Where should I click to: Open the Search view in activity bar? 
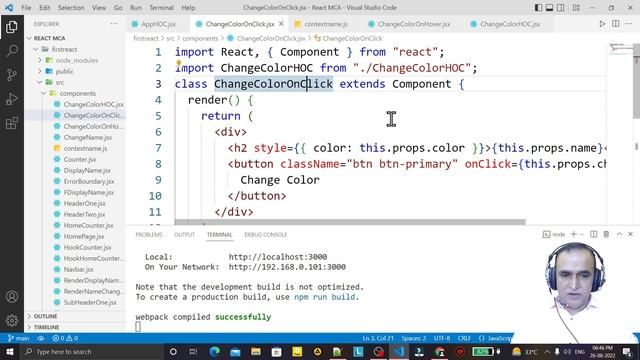(12, 51)
